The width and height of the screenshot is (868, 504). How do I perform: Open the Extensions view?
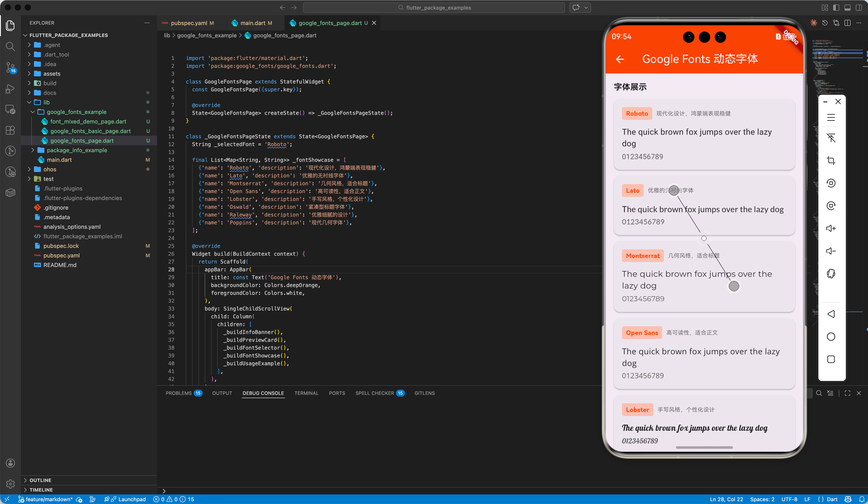coord(10,130)
